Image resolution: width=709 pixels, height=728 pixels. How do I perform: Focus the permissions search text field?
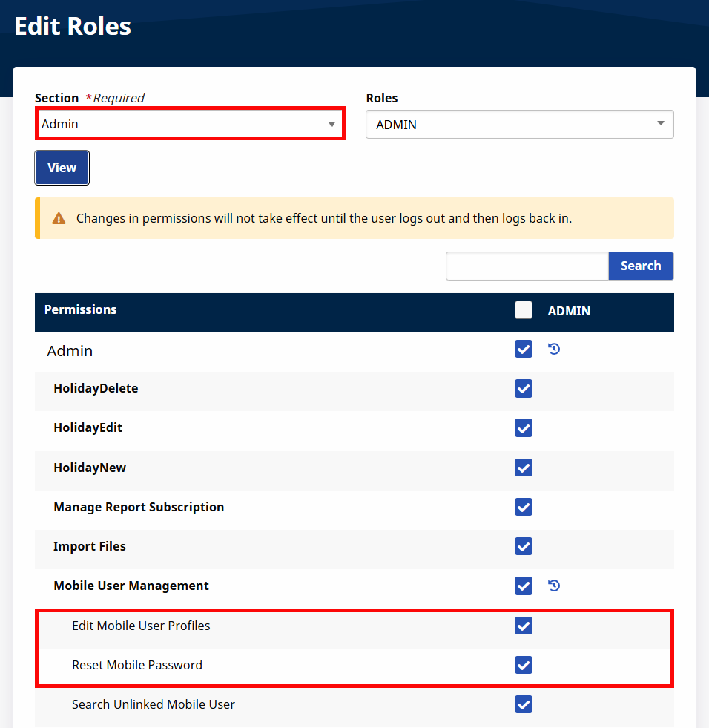[527, 266]
